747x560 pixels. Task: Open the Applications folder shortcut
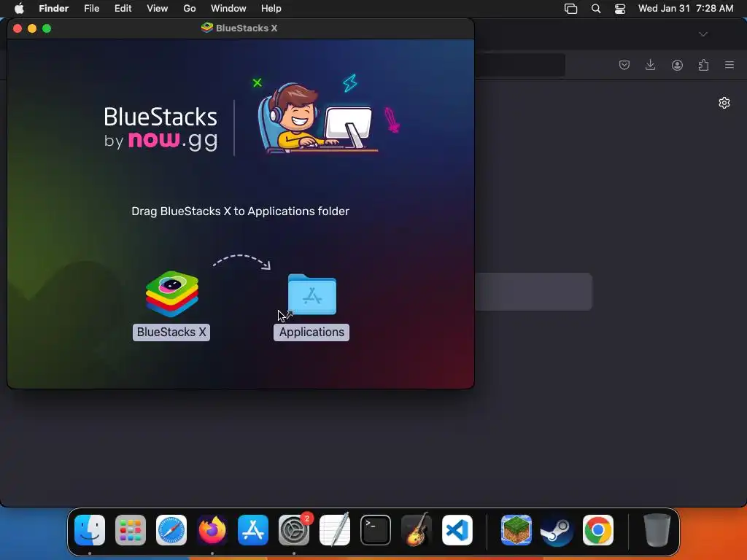[x=312, y=295]
